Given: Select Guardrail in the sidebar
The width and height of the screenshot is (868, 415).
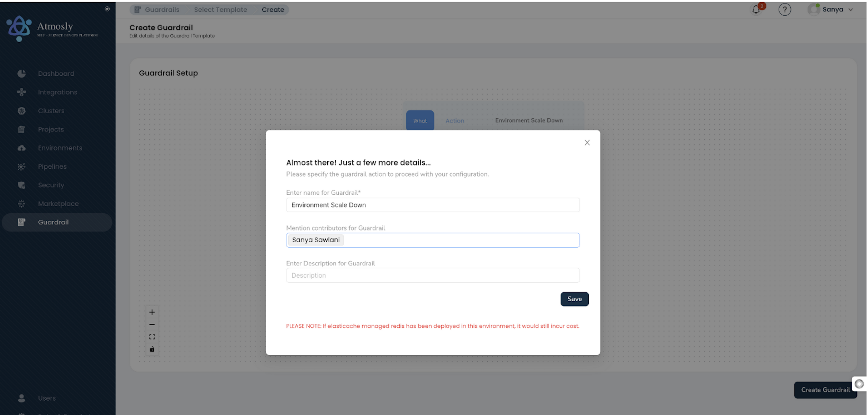Looking at the screenshot, I should tap(57, 222).
